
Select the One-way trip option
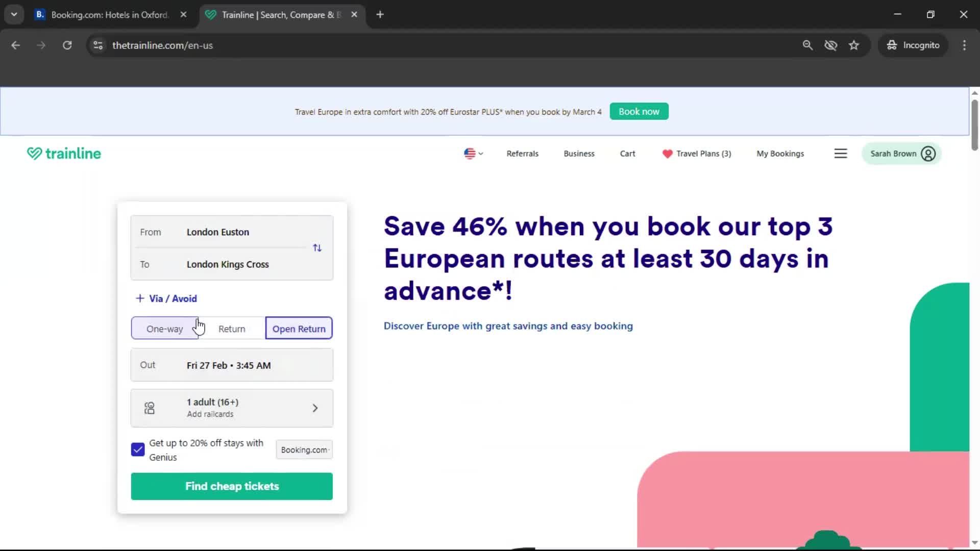pos(164,329)
